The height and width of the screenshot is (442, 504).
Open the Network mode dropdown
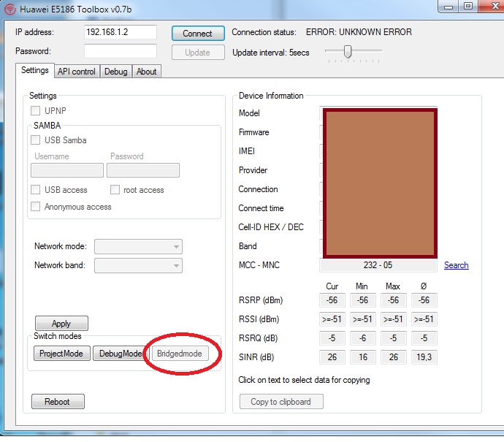coord(138,246)
